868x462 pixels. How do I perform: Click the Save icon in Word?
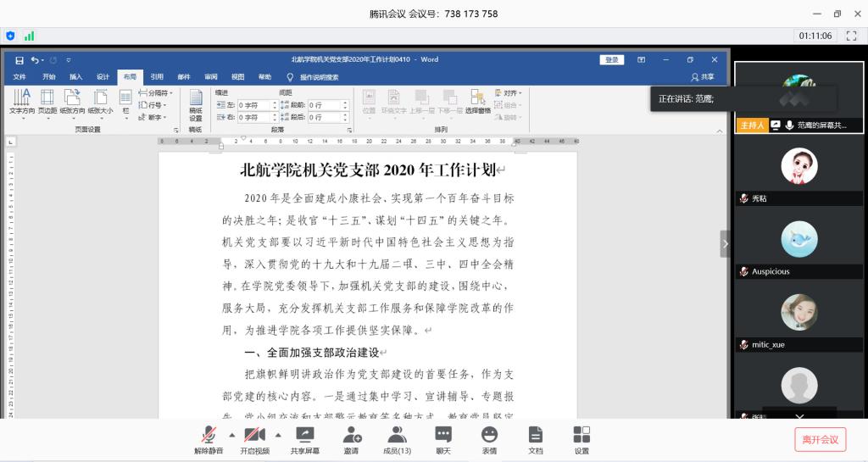coord(19,60)
